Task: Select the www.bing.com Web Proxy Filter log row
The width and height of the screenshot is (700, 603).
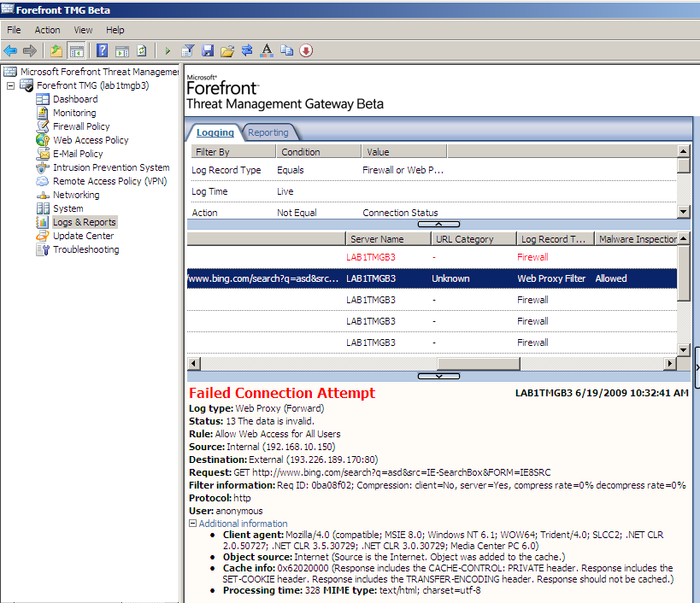Action: click(x=432, y=278)
